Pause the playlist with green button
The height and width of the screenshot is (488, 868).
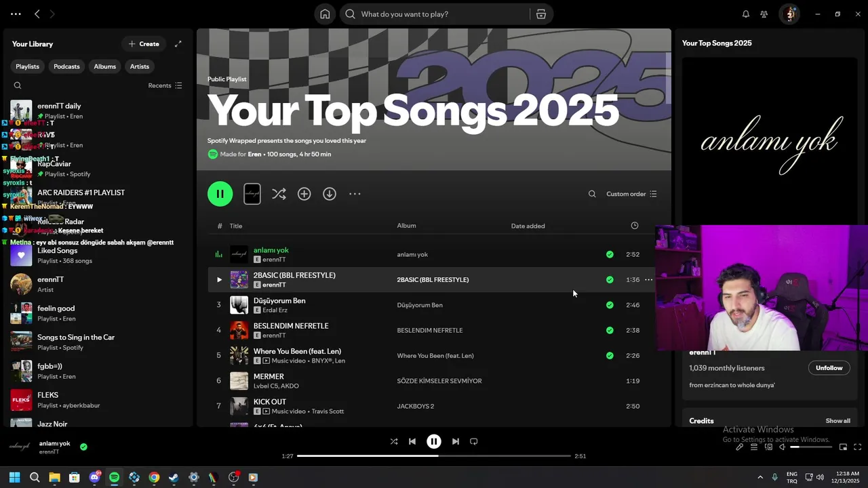[220, 194]
